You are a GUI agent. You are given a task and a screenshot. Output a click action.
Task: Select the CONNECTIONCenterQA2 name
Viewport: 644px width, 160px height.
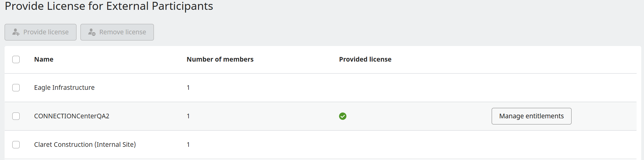(x=72, y=116)
